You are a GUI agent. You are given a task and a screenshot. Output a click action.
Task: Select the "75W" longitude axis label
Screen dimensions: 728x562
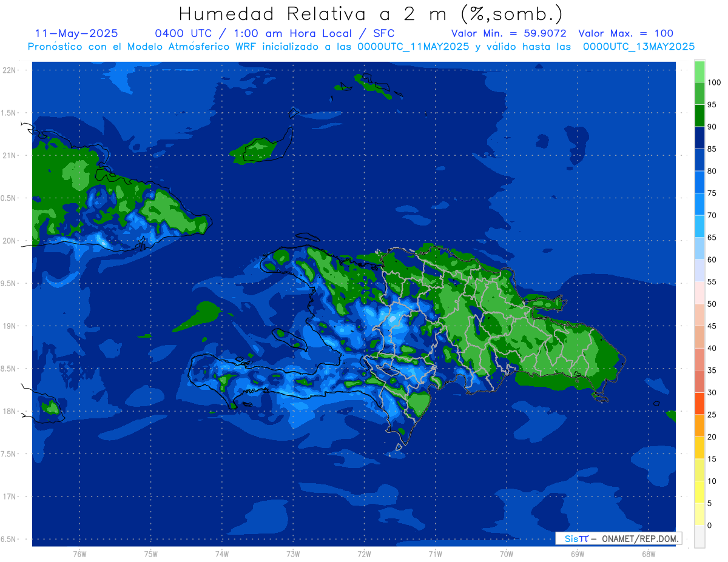(x=150, y=554)
